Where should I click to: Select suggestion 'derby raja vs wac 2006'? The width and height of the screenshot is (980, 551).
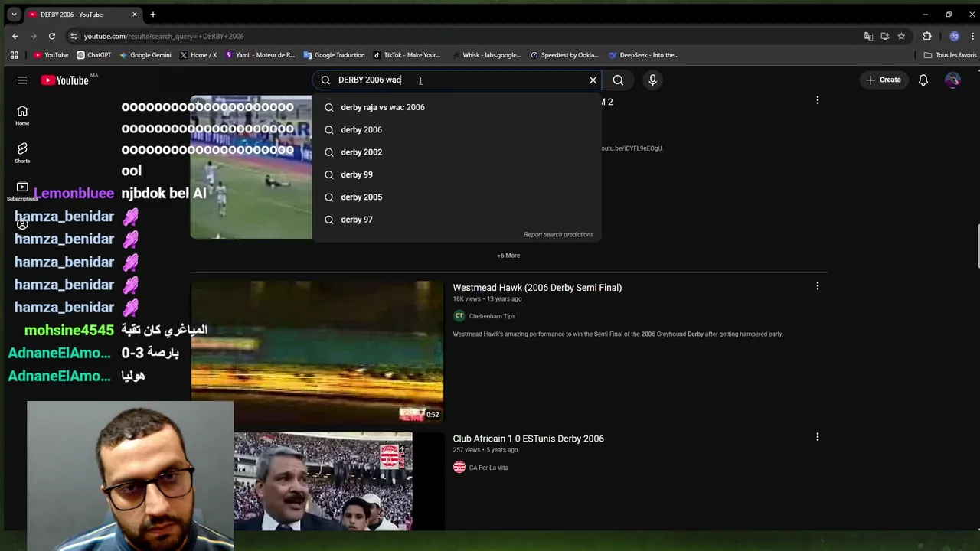pyautogui.click(x=457, y=107)
